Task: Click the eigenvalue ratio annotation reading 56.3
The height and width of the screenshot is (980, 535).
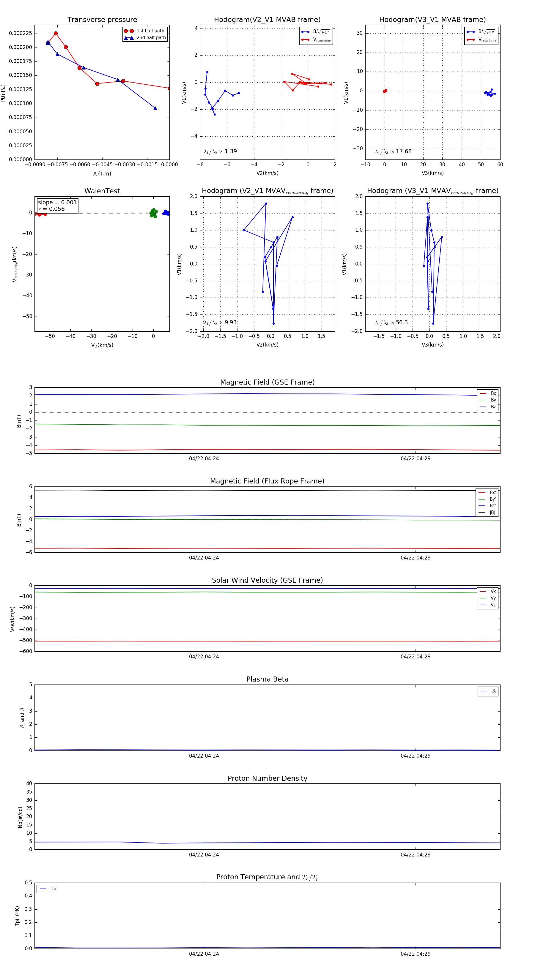Action: 391,323
